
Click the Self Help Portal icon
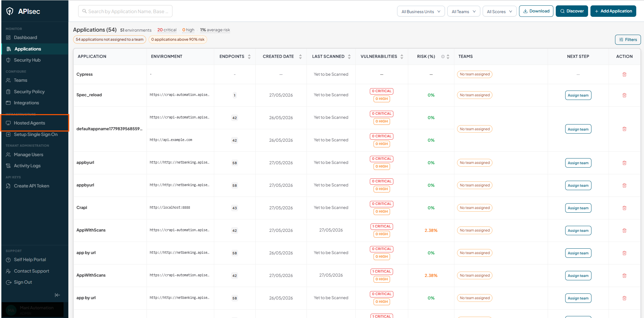point(8,260)
